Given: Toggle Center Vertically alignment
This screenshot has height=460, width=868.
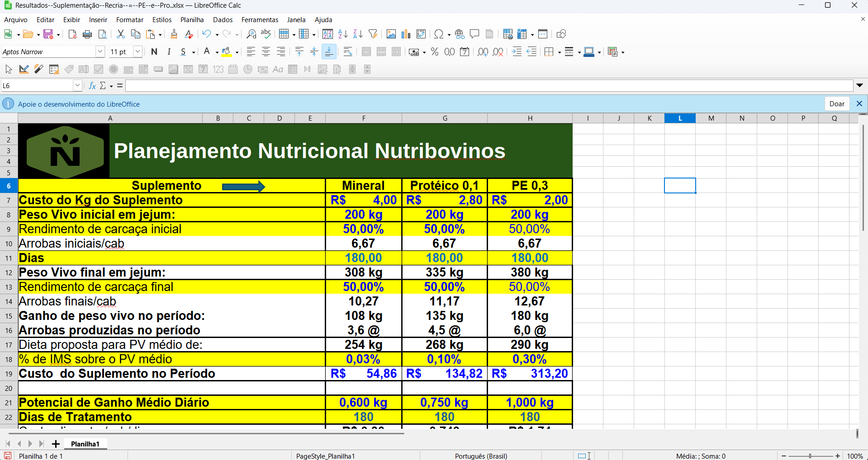Looking at the screenshot, I should tap(314, 52).
